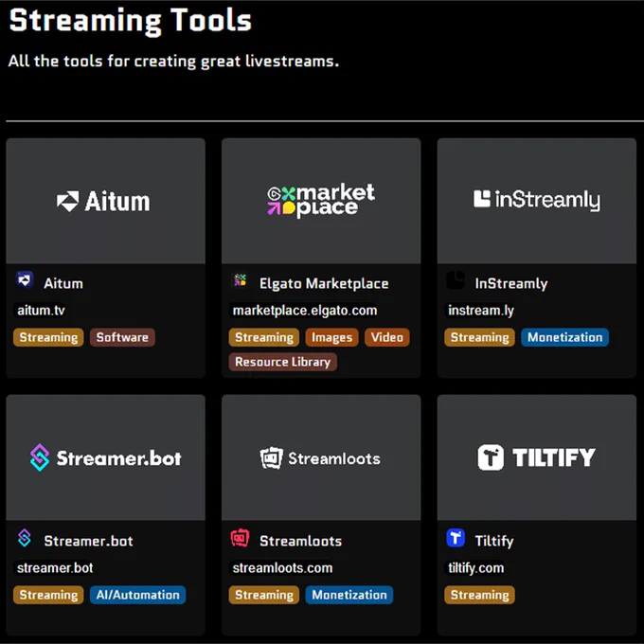Visit the streamer.bot URL

pyautogui.click(x=55, y=568)
